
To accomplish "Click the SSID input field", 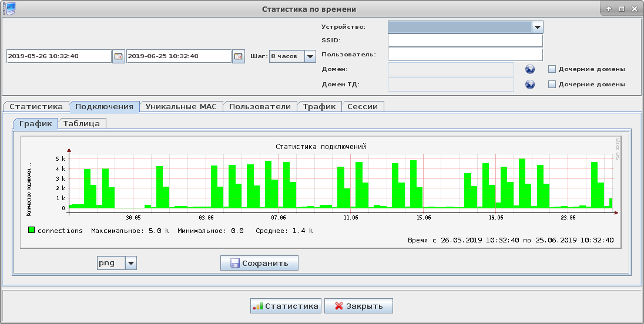I will tap(465, 40).
